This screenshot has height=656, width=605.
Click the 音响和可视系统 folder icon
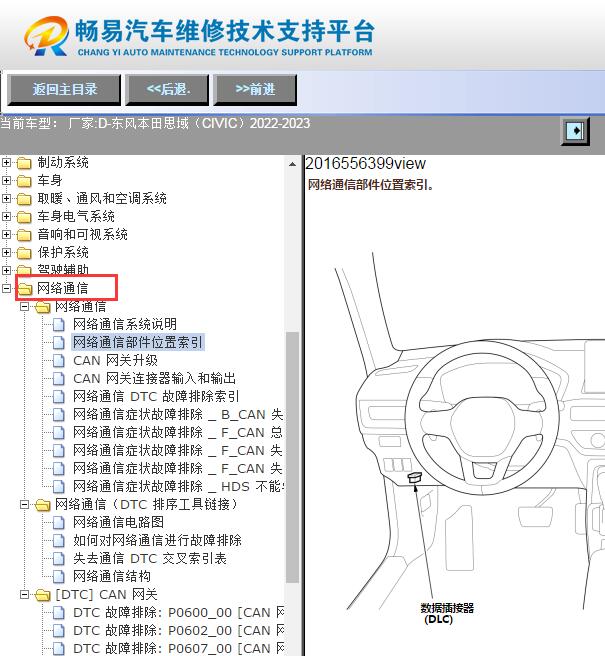tap(24, 235)
